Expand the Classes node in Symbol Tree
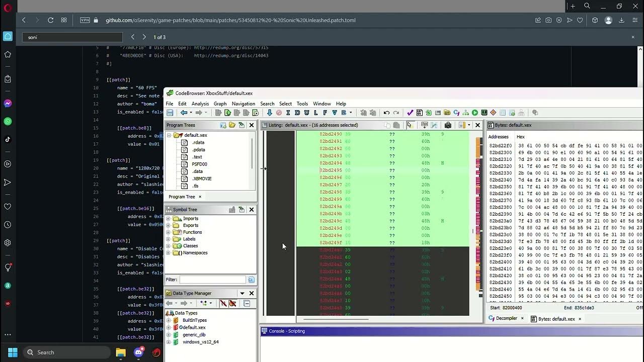 [168, 246]
